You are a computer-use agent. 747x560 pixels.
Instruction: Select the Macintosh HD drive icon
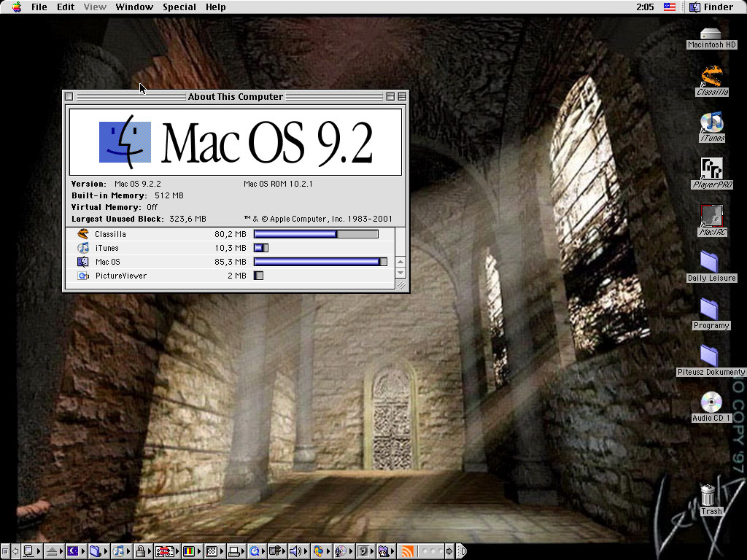(x=711, y=38)
